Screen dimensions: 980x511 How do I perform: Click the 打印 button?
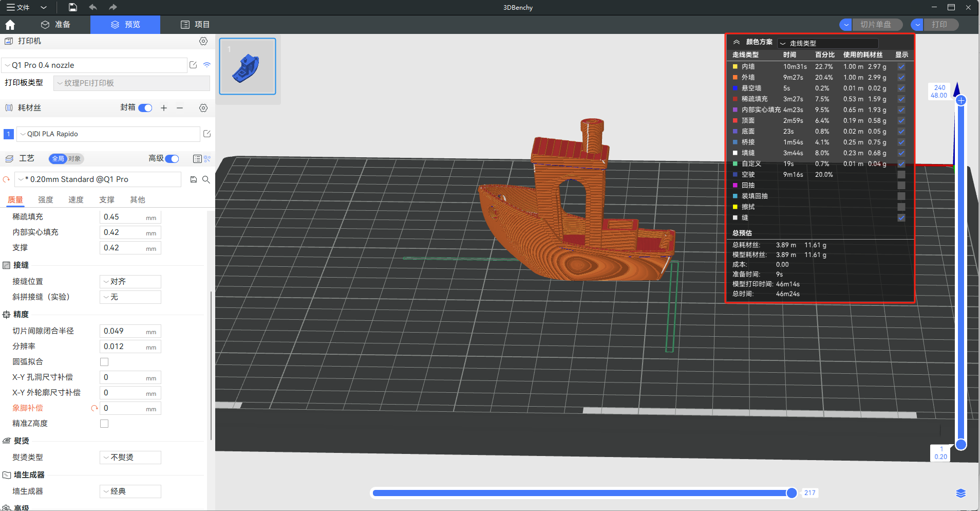[939, 25]
